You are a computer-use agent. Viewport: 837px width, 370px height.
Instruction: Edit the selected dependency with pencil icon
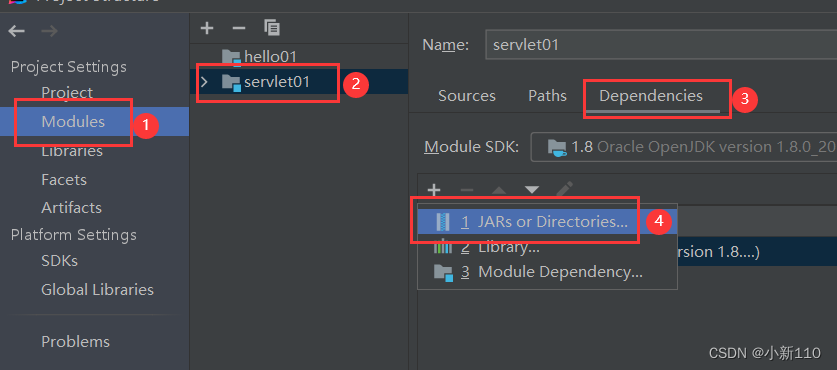[564, 190]
